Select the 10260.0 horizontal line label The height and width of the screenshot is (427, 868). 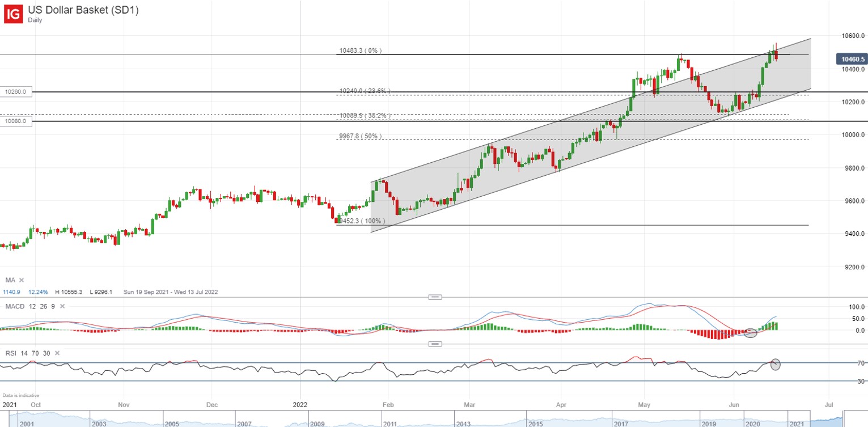click(16, 92)
